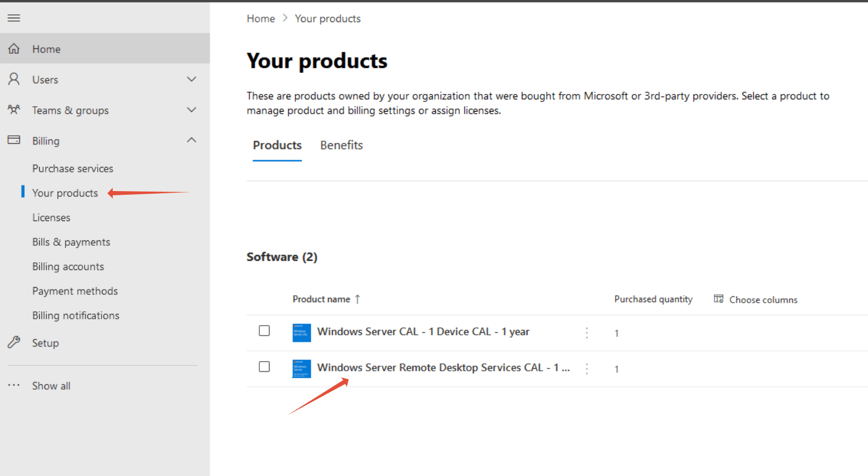Open Billing notifications
Screen dimensions: 868x476
coord(76,316)
